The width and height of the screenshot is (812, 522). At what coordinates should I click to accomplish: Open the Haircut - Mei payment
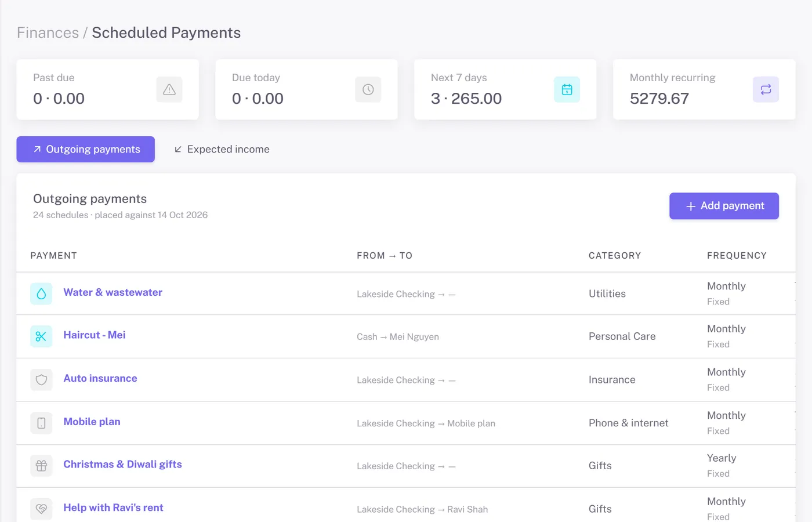coord(95,335)
